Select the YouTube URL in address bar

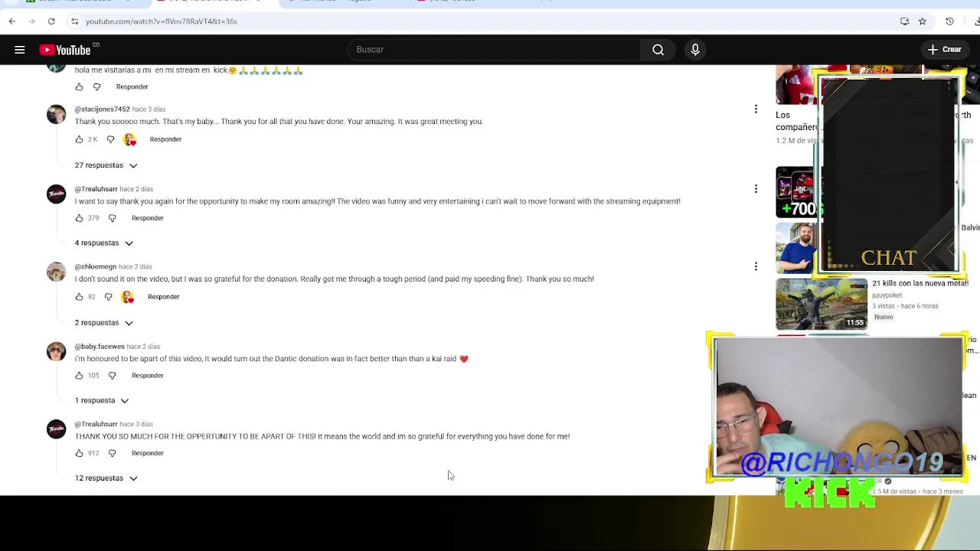pyautogui.click(x=161, y=21)
